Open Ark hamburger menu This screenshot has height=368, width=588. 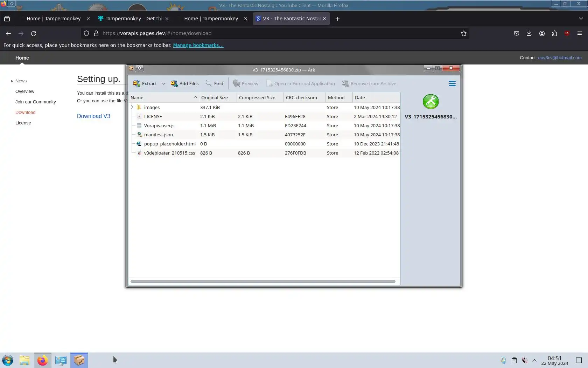point(452,83)
